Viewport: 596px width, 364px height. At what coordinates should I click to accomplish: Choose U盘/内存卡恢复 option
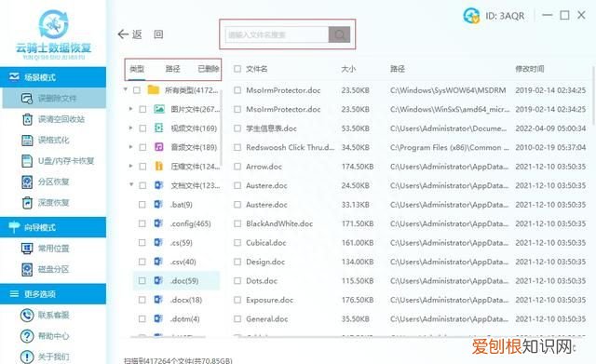(x=58, y=161)
